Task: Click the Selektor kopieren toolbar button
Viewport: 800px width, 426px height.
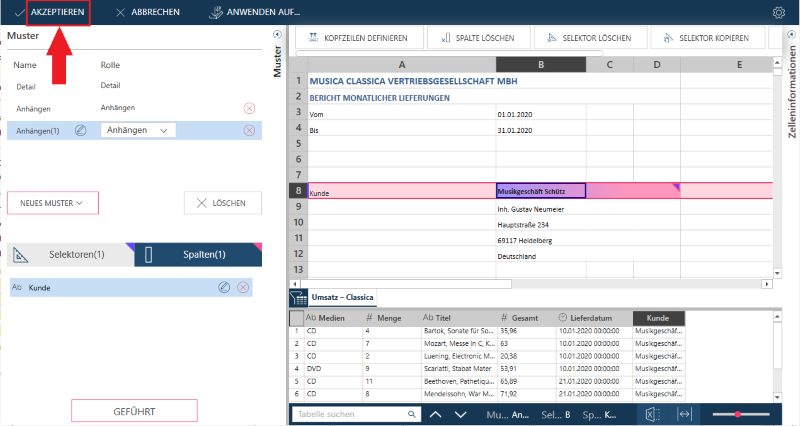Action: point(705,39)
